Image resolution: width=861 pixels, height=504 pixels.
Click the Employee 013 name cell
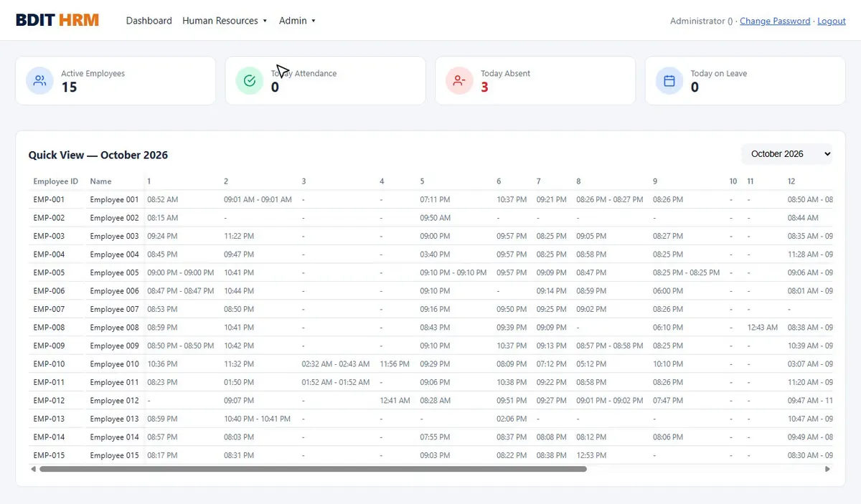click(115, 419)
